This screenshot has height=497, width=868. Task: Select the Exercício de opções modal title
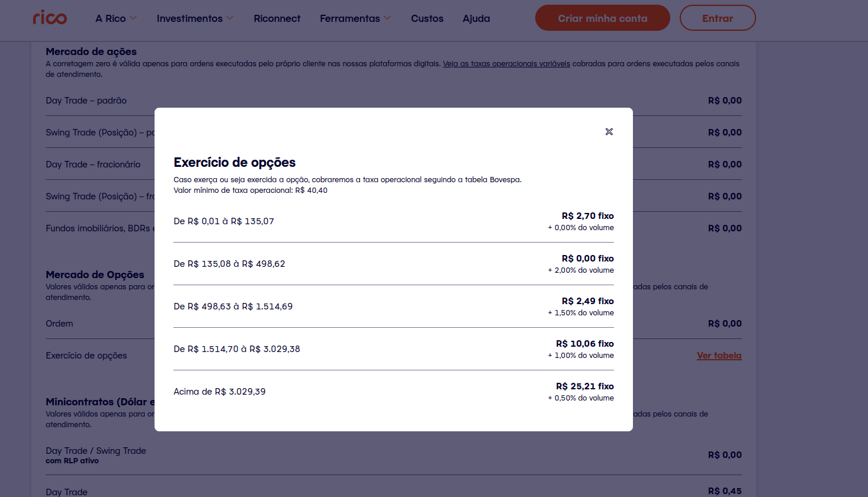pyautogui.click(x=234, y=162)
